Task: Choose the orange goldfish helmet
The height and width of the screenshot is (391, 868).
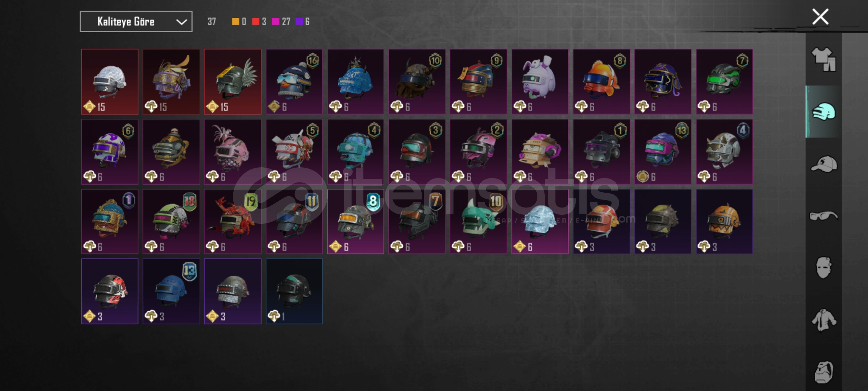Action: point(601,82)
